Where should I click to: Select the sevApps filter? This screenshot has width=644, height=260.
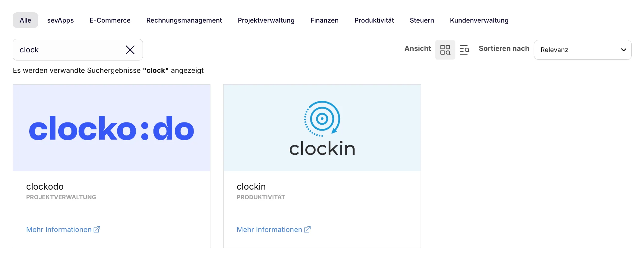tap(60, 20)
